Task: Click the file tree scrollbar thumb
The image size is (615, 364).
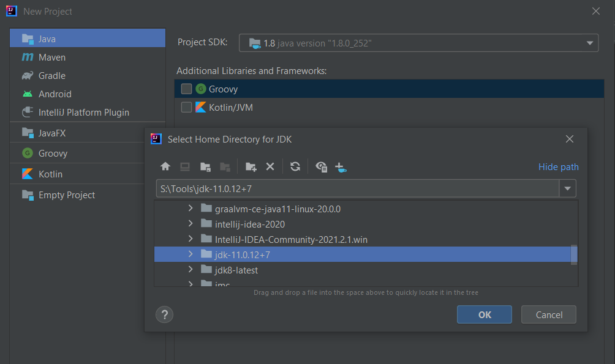Action: 574,254
